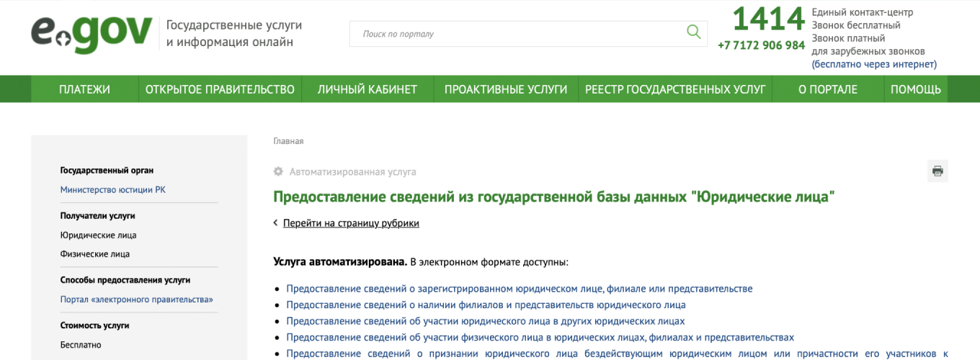Click Единый контакт-центр text
Viewport: 980px width, 360px height.
(863, 12)
